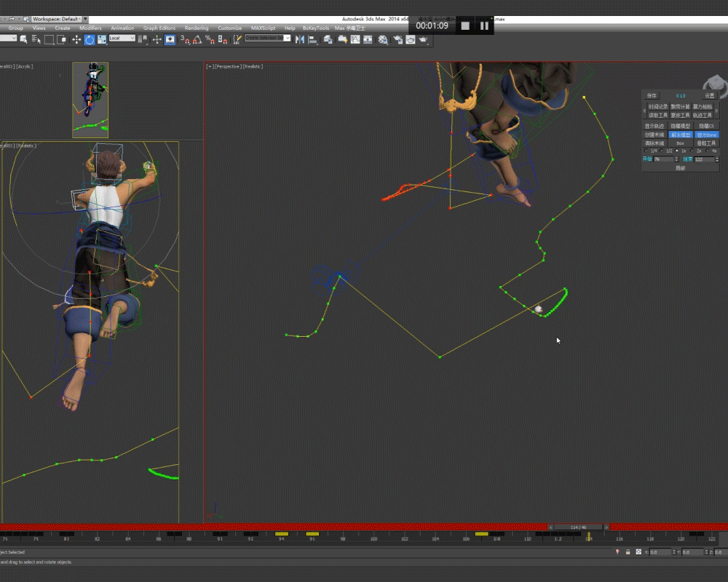Select the 1/2 speed radio button
The height and width of the screenshot is (582, 728).
coord(662,151)
